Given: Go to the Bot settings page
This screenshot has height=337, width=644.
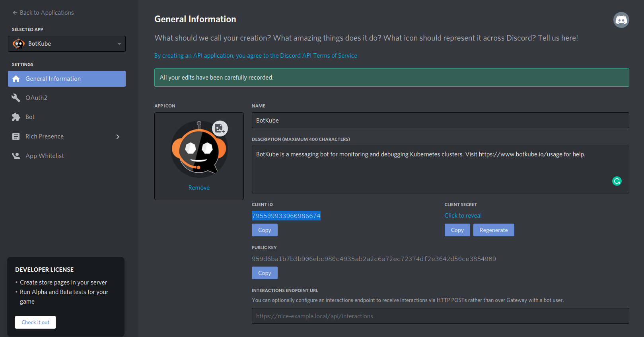Looking at the screenshot, I should click(x=67, y=117).
